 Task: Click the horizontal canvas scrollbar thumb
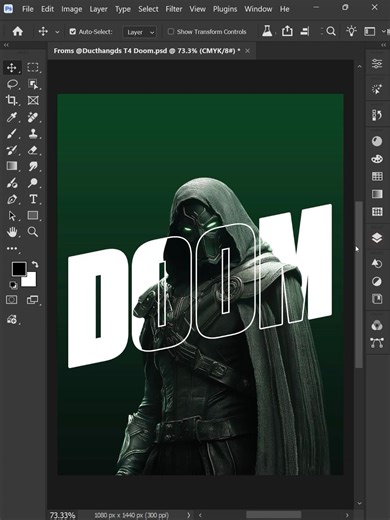[274, 515]
